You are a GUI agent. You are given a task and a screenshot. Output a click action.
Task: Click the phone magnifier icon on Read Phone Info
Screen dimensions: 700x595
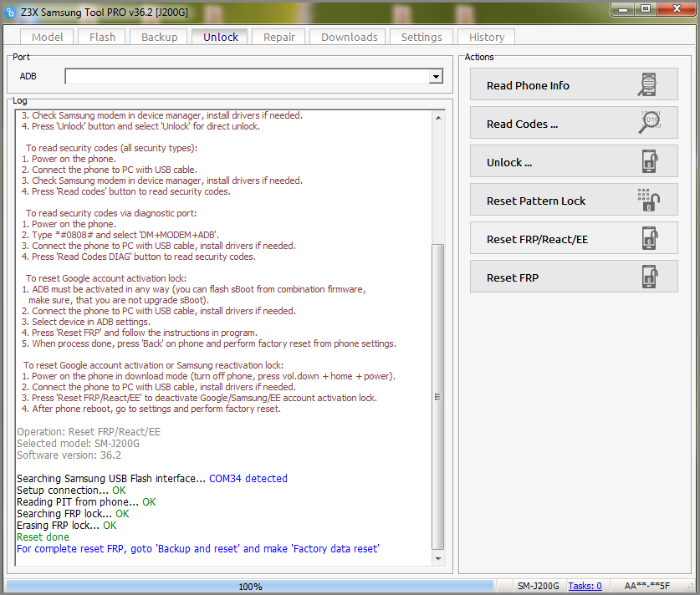click(x=649, y=85)
